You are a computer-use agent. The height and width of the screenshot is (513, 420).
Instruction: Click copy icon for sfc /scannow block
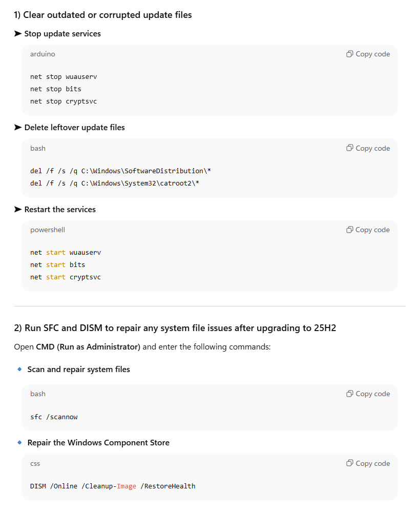350,394
